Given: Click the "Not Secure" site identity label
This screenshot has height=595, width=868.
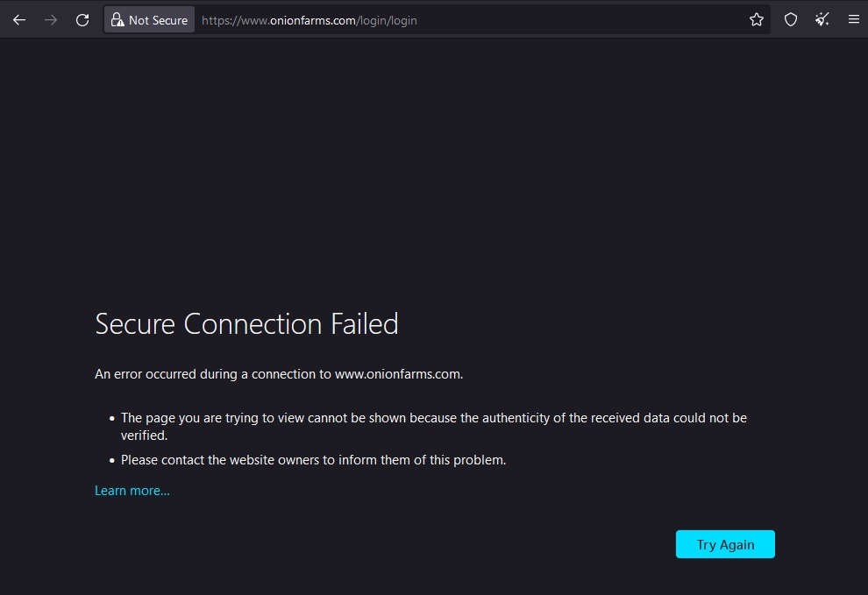Looking at the screenshot, I should [x=158, y=20].
